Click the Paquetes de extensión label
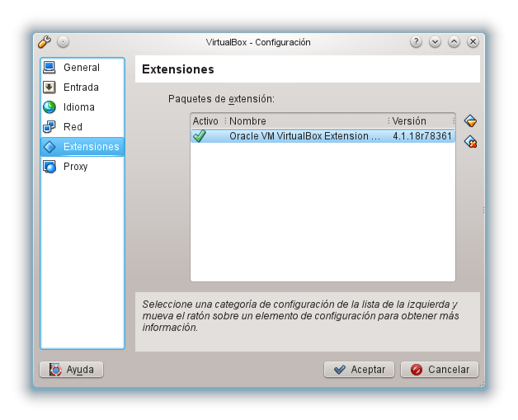This screenshot has width=518, height=420. 221,99
